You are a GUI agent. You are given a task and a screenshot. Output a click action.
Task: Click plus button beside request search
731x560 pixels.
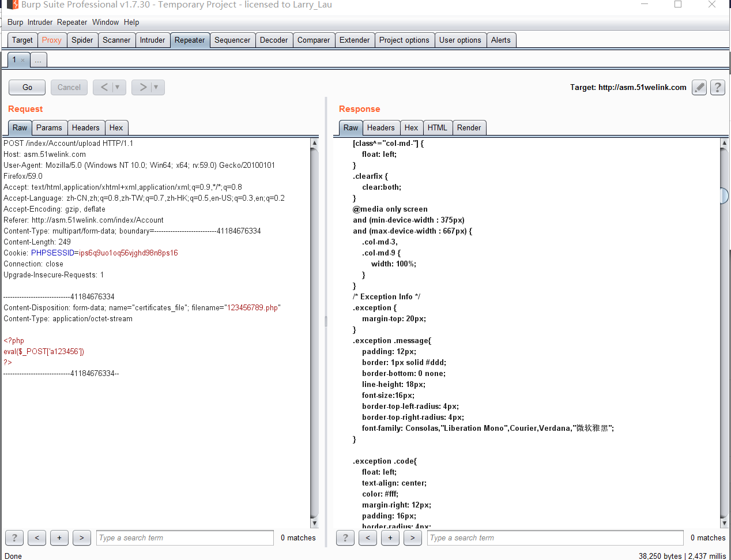[x=59, y=538]
